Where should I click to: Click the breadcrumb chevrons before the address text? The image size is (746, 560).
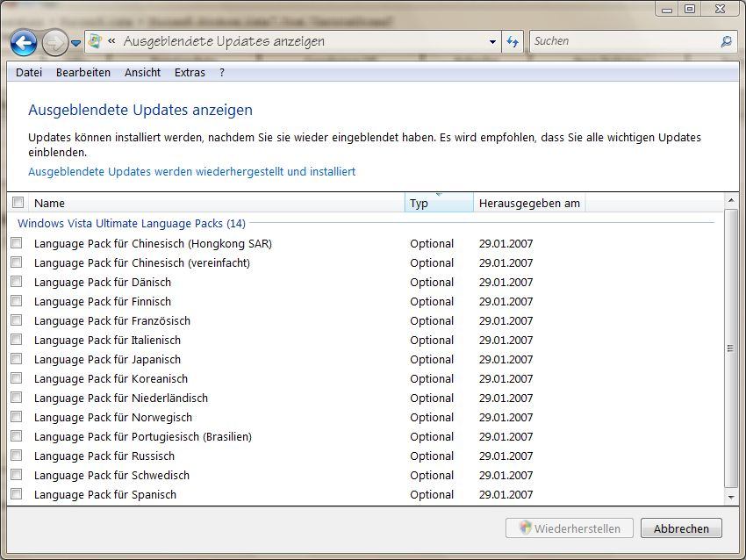[111, 41]
